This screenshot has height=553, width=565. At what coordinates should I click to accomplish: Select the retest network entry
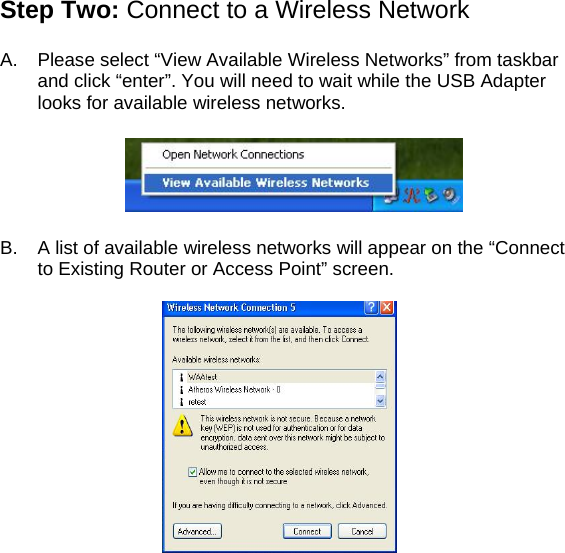tap(274, 402)
